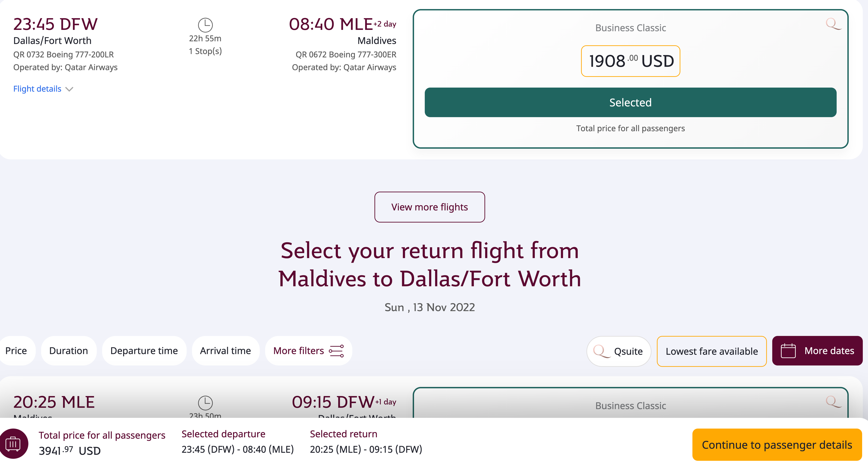Image resolution: width=868 pixels, height=468 pixels.
Task: Open More dates for return flight
Action: click(817, 351)
